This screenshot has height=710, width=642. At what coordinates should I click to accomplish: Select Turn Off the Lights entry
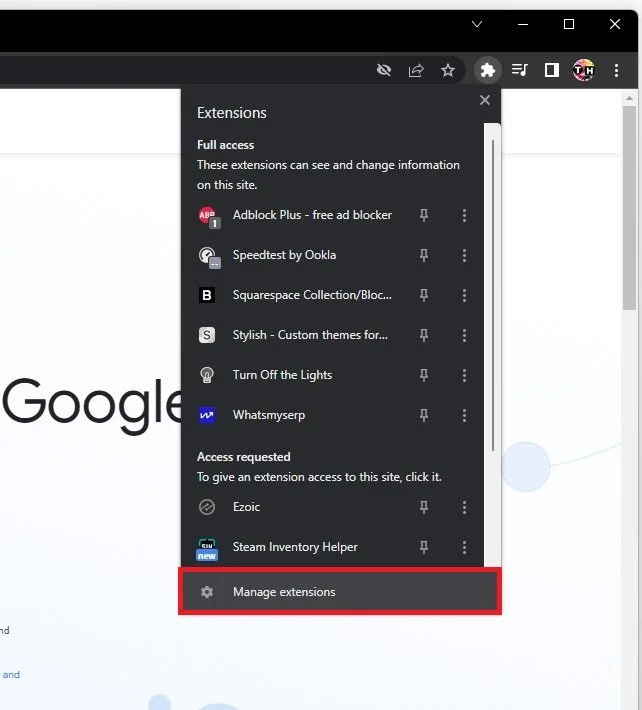pos(283,375)
